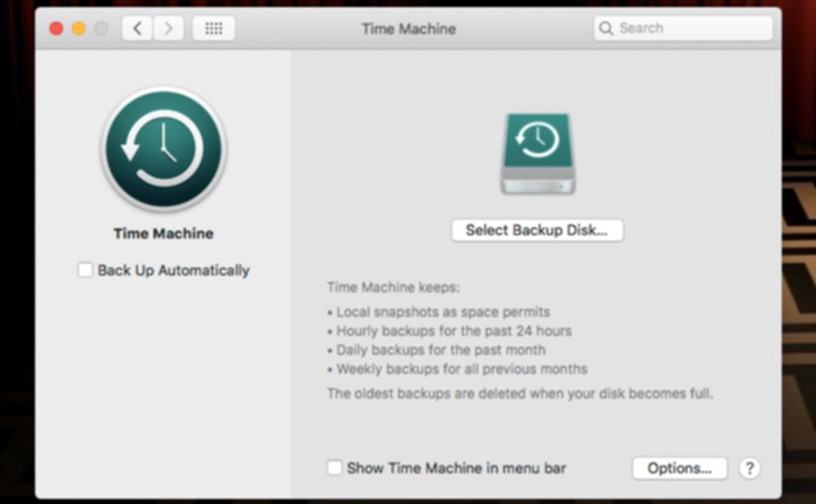Close the window with the red button

coord(56,28)
